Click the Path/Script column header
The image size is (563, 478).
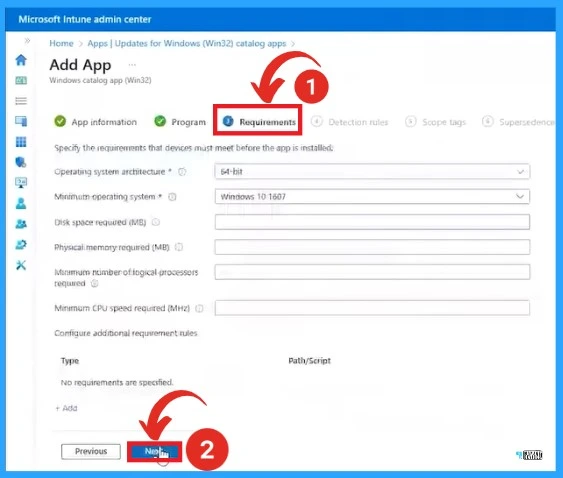[x=309, y=361]
